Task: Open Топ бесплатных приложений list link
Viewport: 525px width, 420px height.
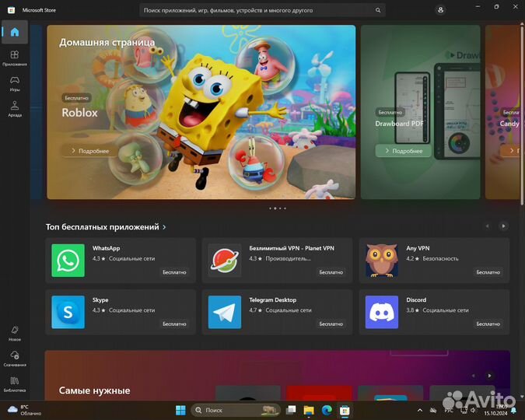Action: tap(106, 227)
